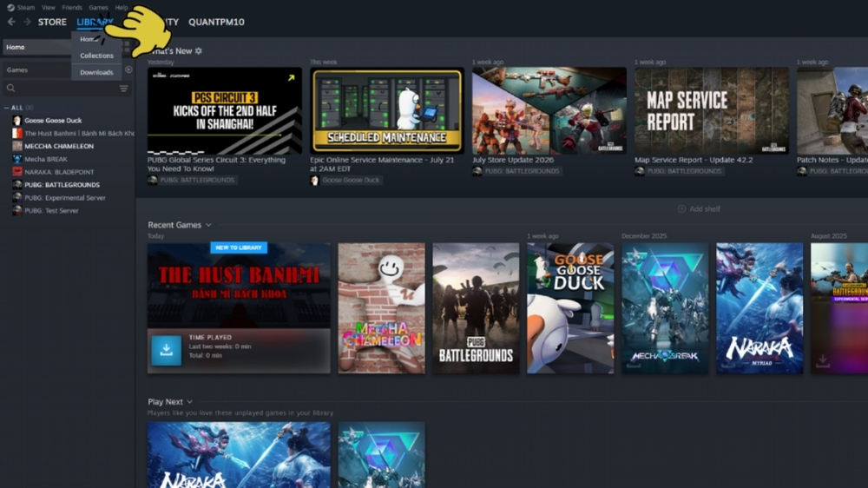Image resolution: width=868 pixels, height=488 pixels.
Task: Click the download icon on Experimental Server cover
Action: coord(823,360)
